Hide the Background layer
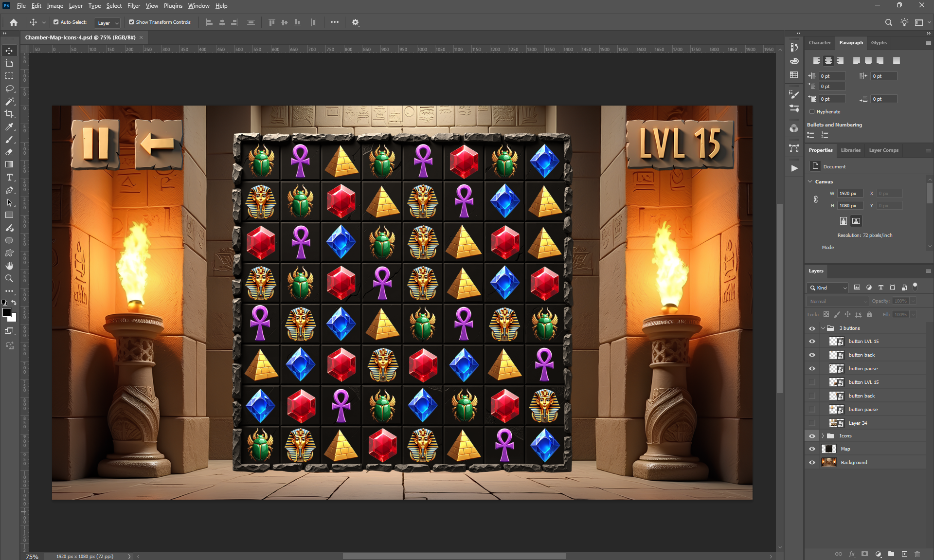 coord(812,462)
